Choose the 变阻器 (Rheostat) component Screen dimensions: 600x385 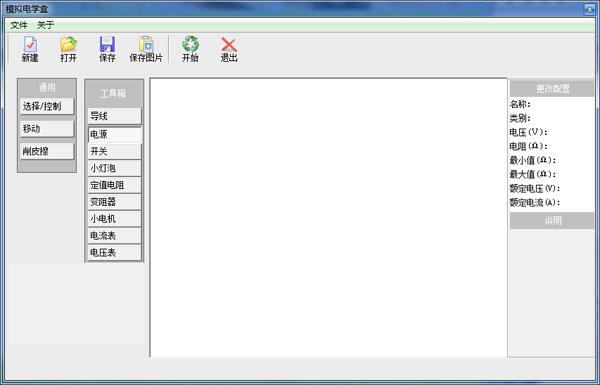[114, 202]
